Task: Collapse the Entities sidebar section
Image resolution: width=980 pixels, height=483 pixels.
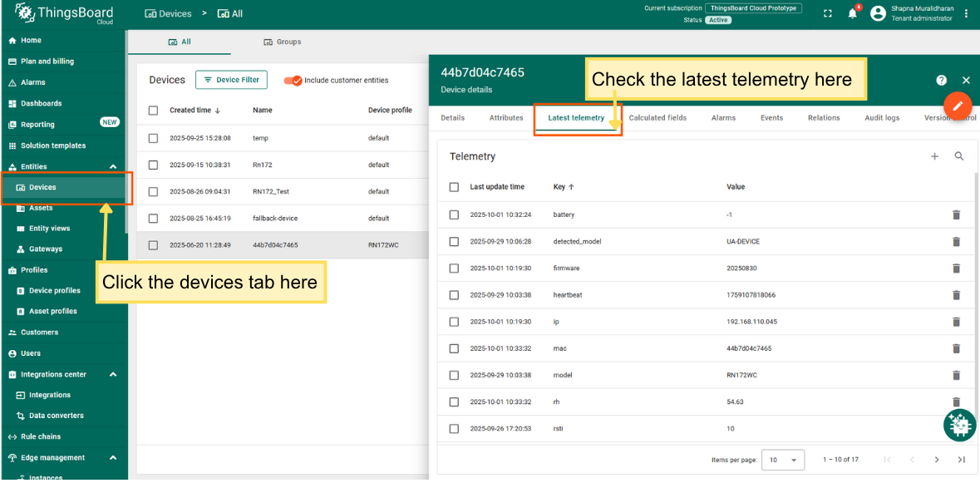Action: 113,167
